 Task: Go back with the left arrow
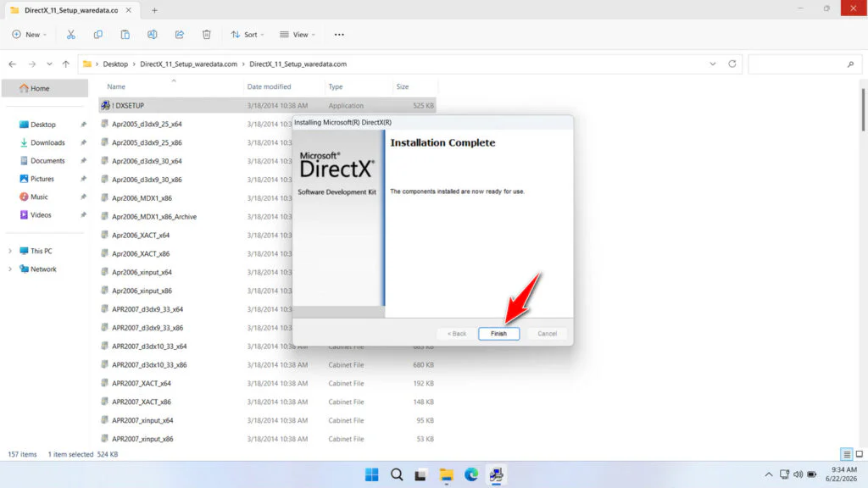click(x=12, y=64)
